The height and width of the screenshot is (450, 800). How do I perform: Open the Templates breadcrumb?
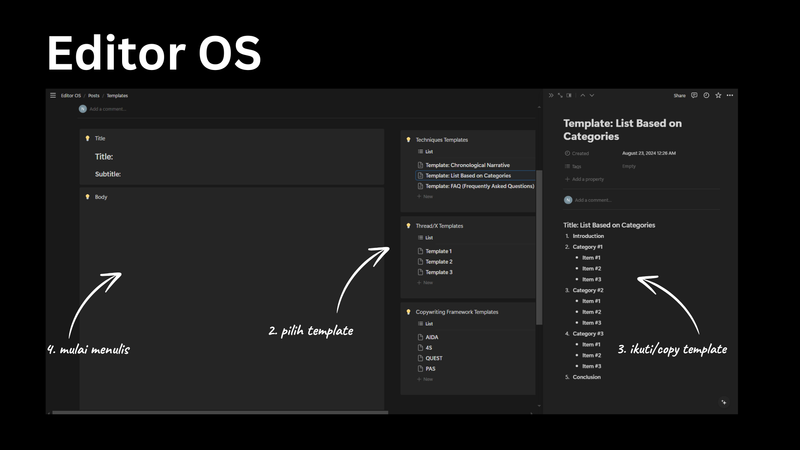click(117, 95)
